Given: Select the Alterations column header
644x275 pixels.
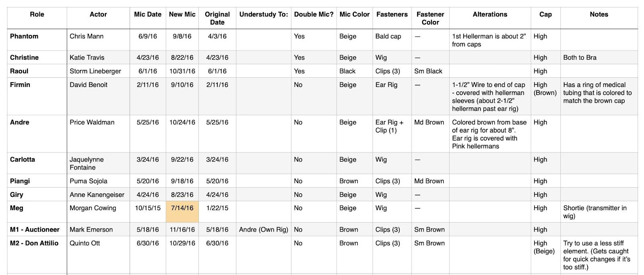Looking at the screenshot, I should tap(490, 14).
